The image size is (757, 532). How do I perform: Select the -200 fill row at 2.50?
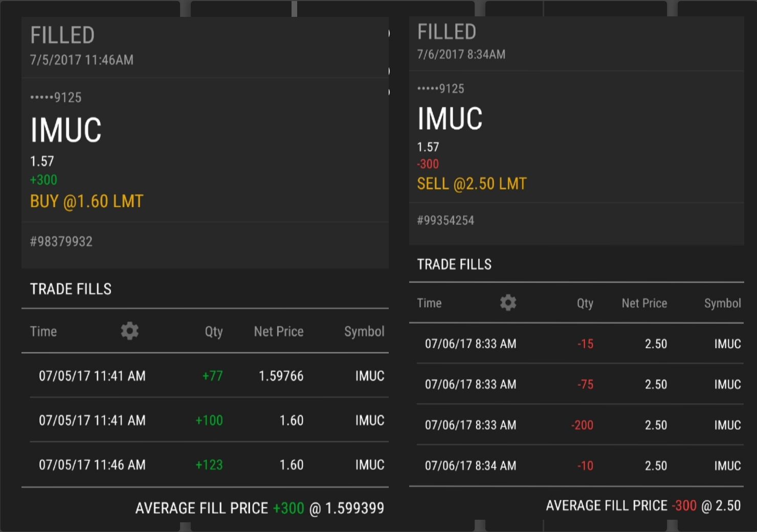tap(578, 425)
